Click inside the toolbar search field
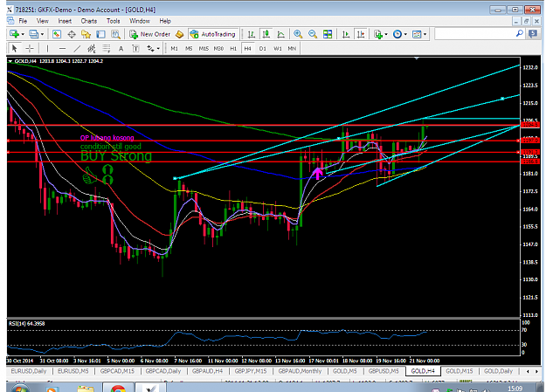 coord(475,34)
